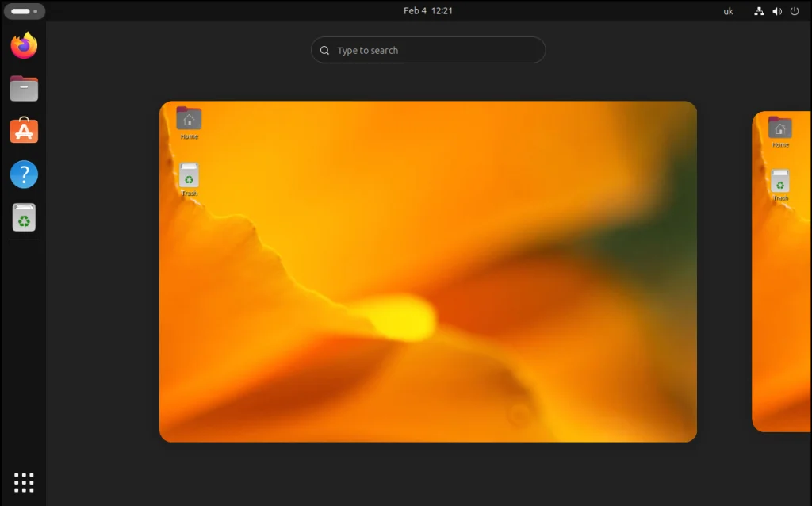Click the network status icon in top bar
The width and height of the screenshot is (812, 506).
pos(759,11)
